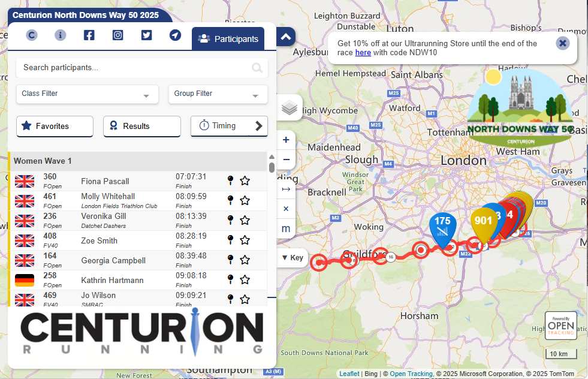Switch to the Participants tab
The height and width of the screenshot is (379, 588).
tap(228, 38)
